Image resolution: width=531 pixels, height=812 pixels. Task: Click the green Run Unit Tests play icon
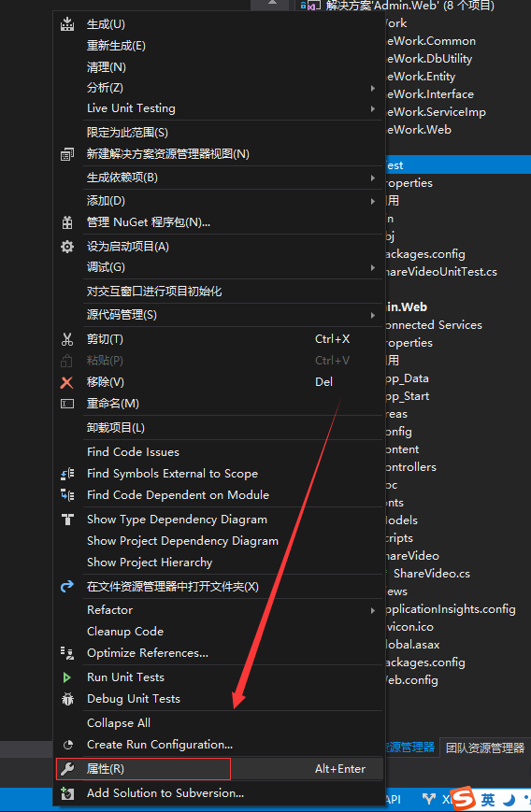coord(67,677)
